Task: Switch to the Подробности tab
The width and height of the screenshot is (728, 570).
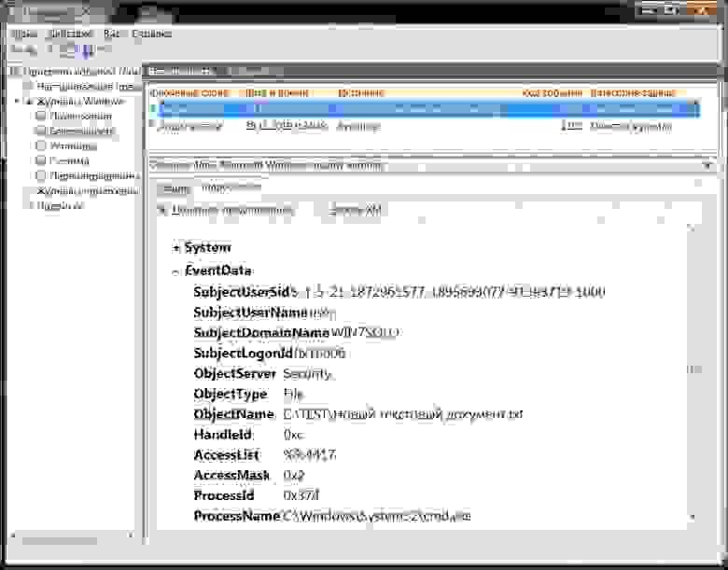Action: (x=231, y=188)
